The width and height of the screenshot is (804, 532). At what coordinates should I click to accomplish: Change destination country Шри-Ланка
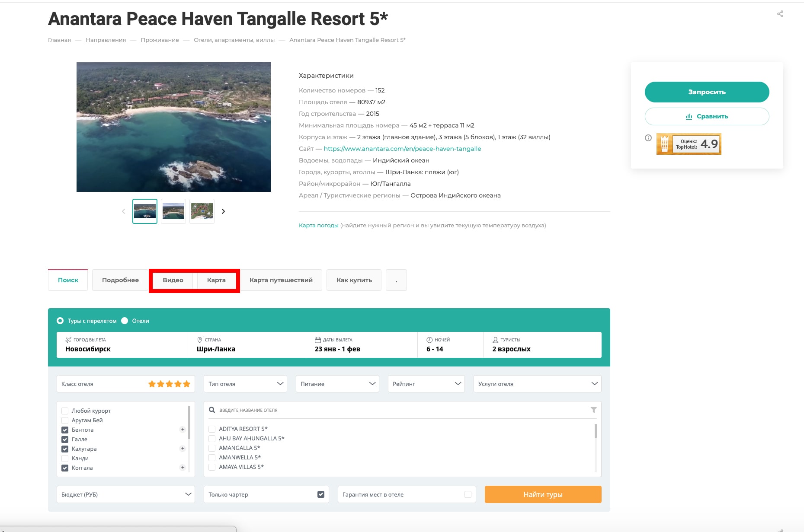coord(247,345)
